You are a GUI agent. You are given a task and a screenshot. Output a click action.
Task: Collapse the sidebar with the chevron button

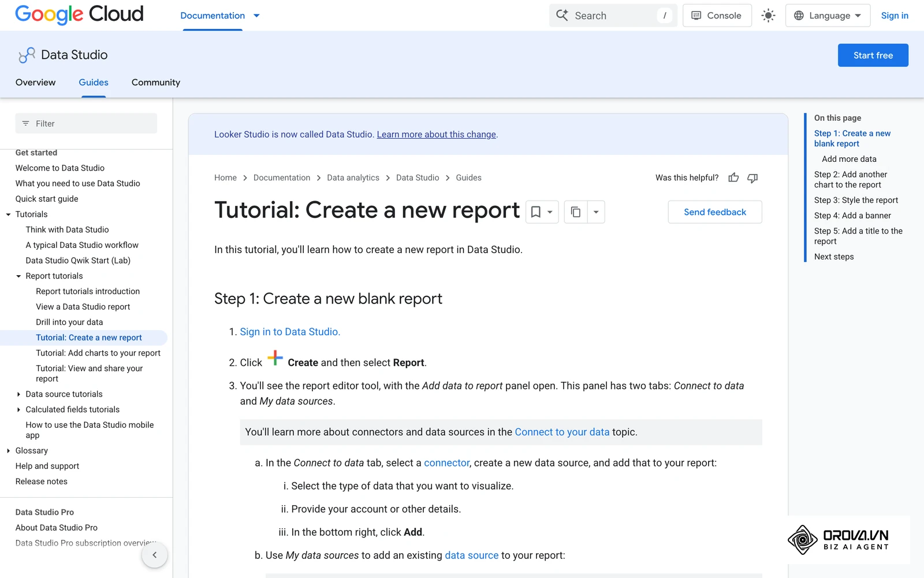pyautogui.click(x=154, y=555)
